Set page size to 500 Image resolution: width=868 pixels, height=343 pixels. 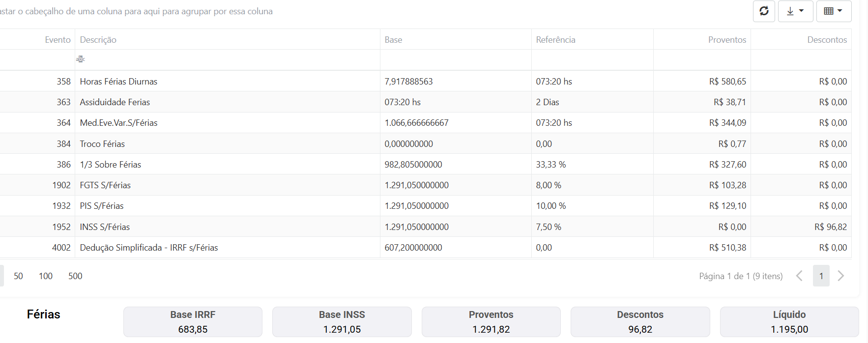coord(75,276)
